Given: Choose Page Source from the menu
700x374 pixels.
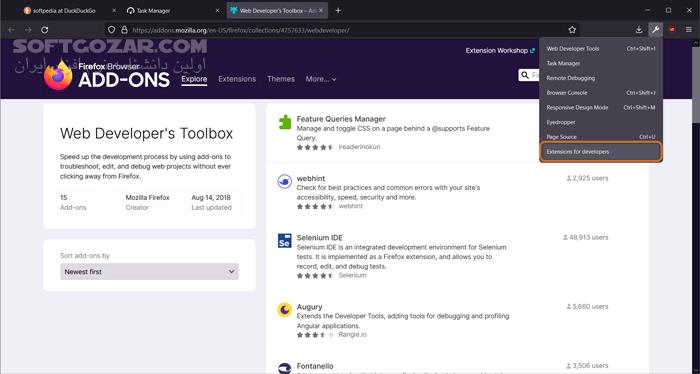Looking at the screenshot, I should 601,137.
